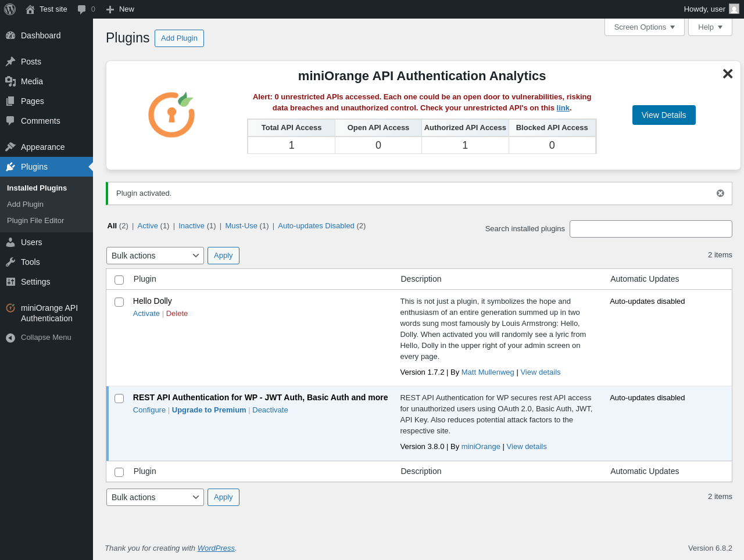Screen dimensions: 744x560
Task: Filter plugins by Inactive
Action: click(191, 226)
